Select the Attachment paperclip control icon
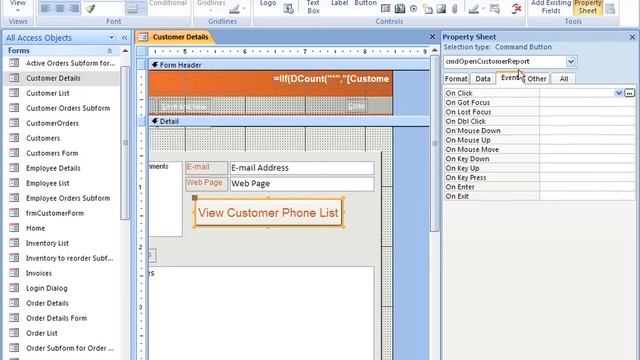This screenshot has width=640, height=360. pos(455,9)
